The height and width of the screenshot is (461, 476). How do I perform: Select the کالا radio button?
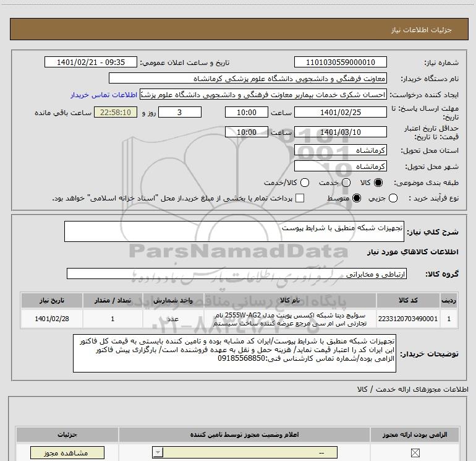pos(378,183)
